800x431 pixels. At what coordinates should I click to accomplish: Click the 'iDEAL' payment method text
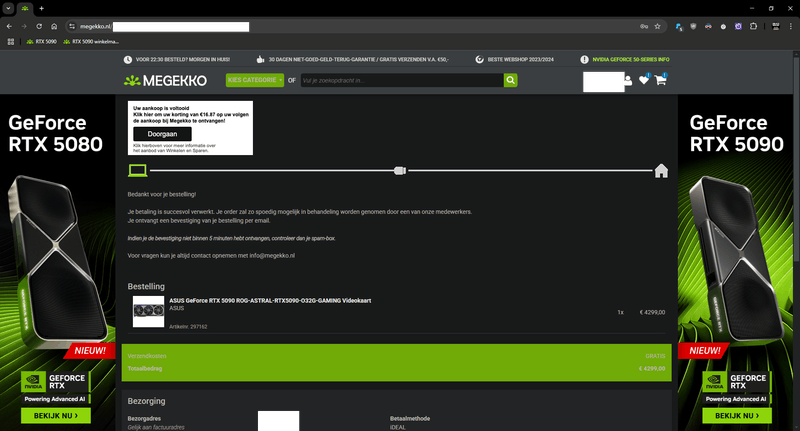pos(398,427)
